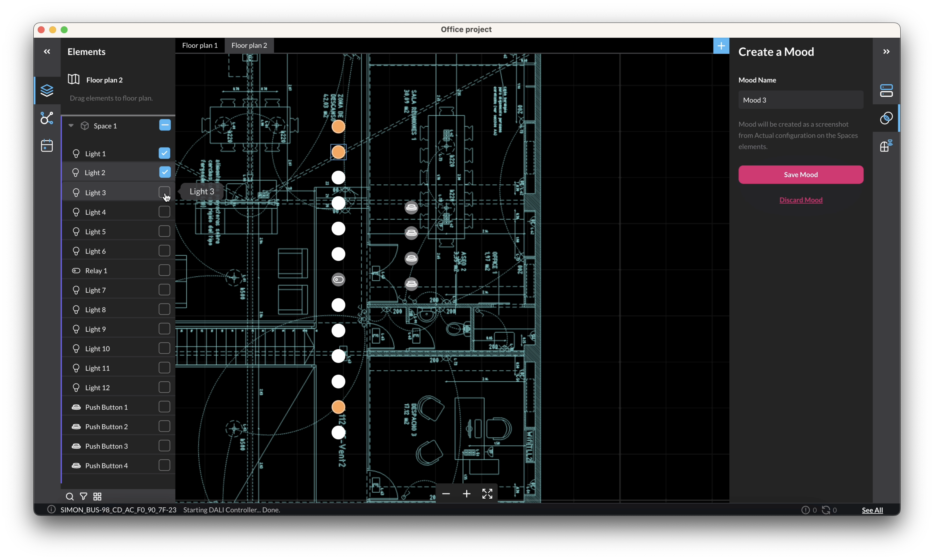Open the devices rack icon in right sidebar
This screenshot has height=560, width=934.
pos(886,91)
